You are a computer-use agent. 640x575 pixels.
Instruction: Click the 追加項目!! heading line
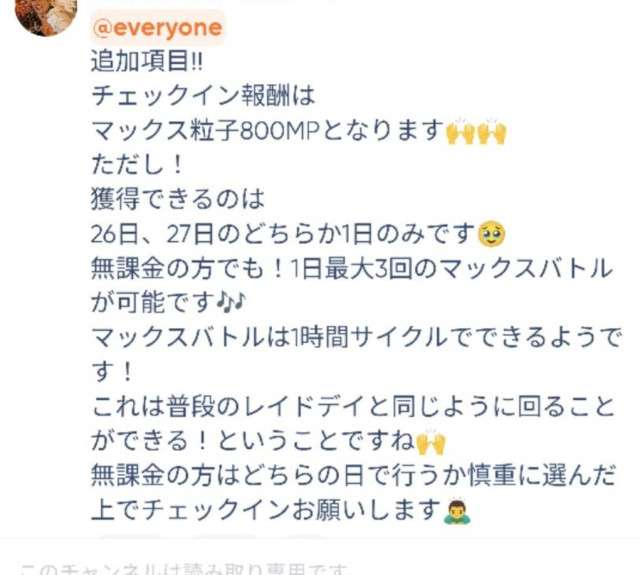tap(147, 62)
